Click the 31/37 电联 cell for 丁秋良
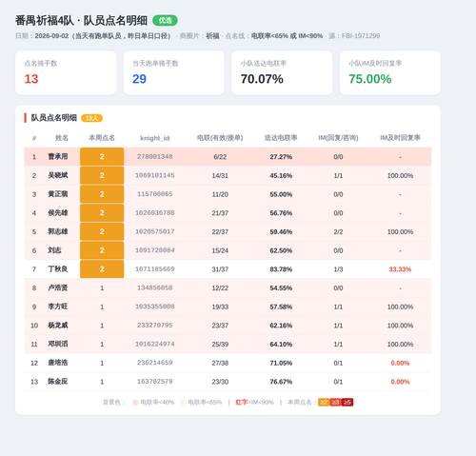The width and height of the screenshot is (476, 456). [220, 269]
